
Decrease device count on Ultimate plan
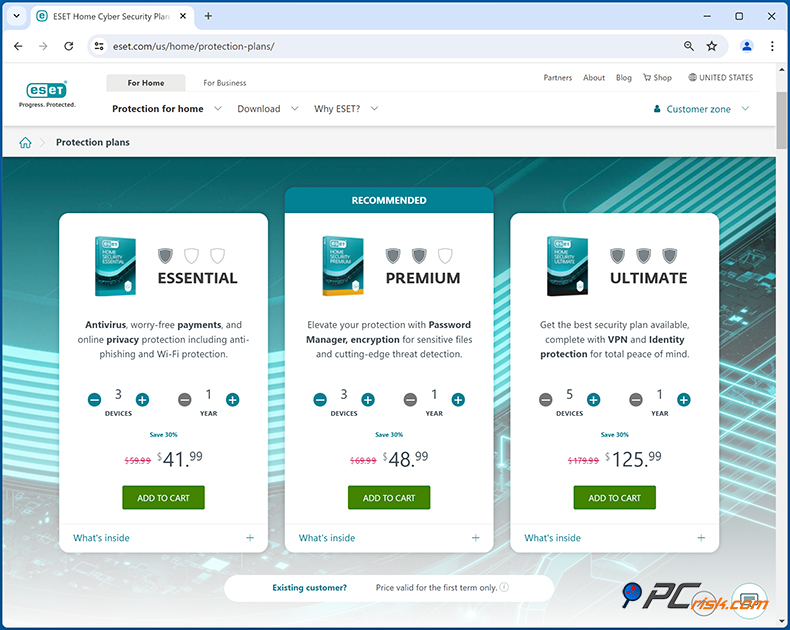pos(546,400)
